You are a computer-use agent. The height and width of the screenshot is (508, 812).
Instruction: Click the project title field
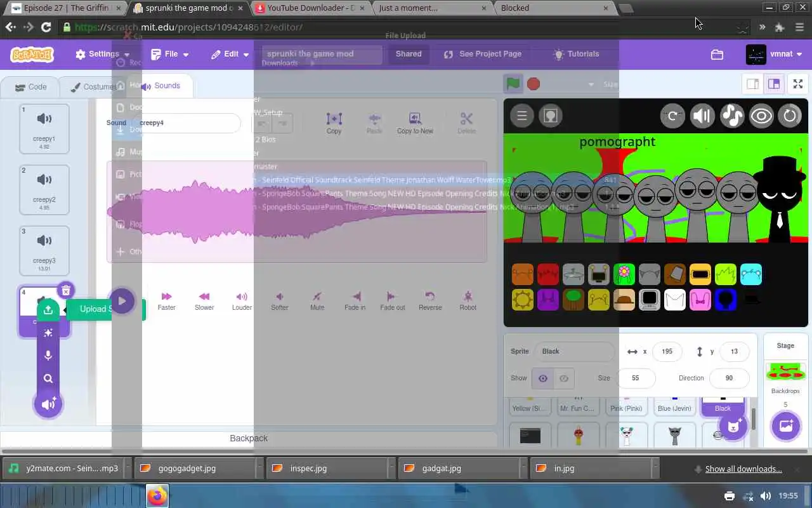[322, 54]
